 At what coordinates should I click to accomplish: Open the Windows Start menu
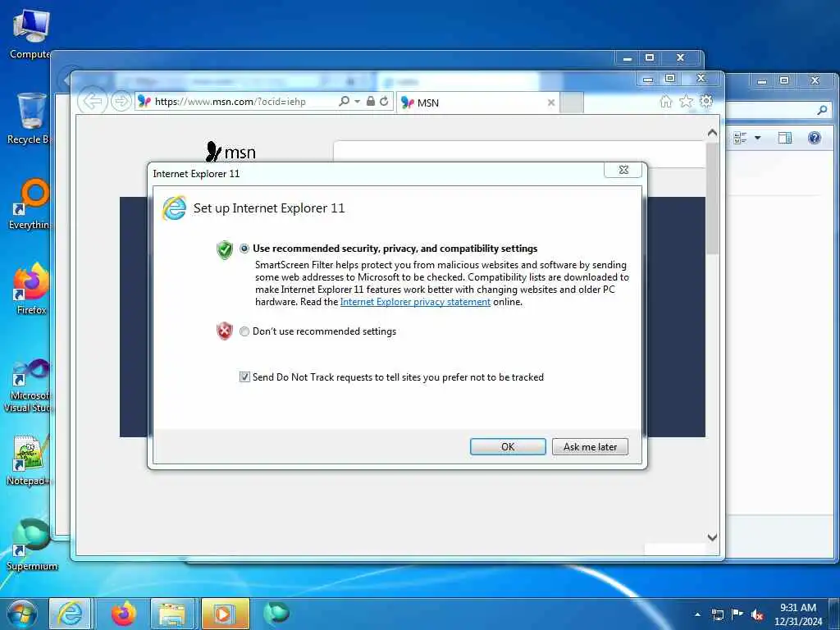tap(22, 614)
